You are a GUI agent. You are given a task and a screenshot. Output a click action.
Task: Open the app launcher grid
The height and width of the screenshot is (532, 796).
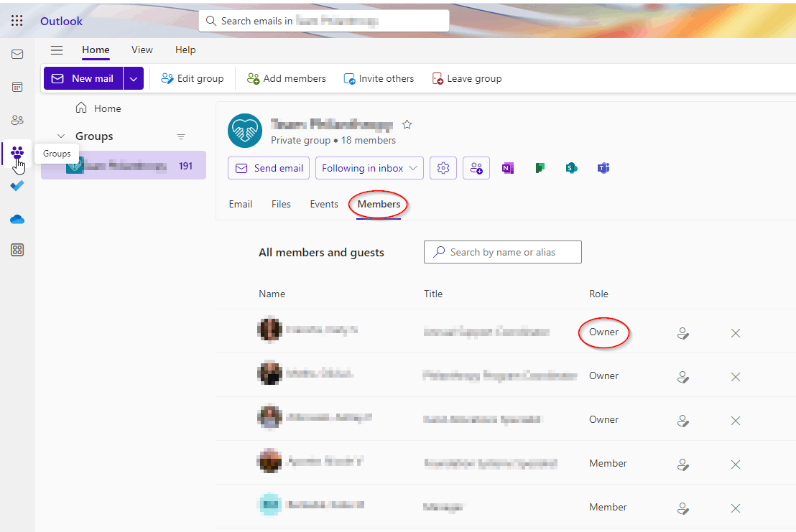(x=17, y=20)
